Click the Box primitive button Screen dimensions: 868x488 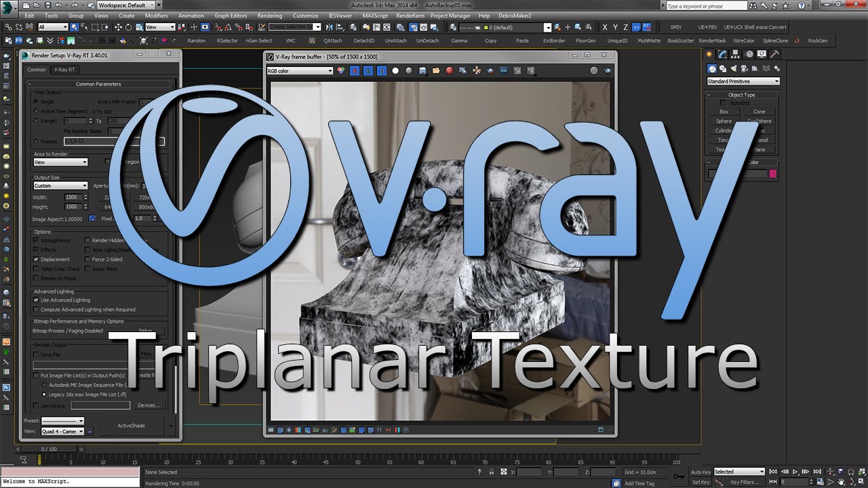coord(724,112)
